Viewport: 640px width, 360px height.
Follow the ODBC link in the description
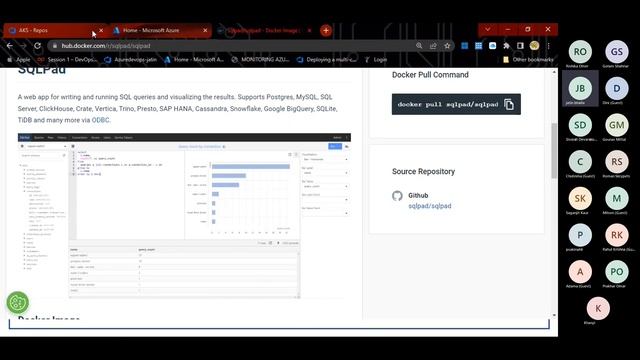(100, 120)
